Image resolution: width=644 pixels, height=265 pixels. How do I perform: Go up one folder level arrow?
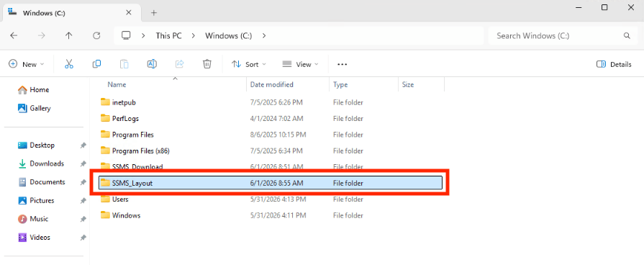[x=68, y=36]
